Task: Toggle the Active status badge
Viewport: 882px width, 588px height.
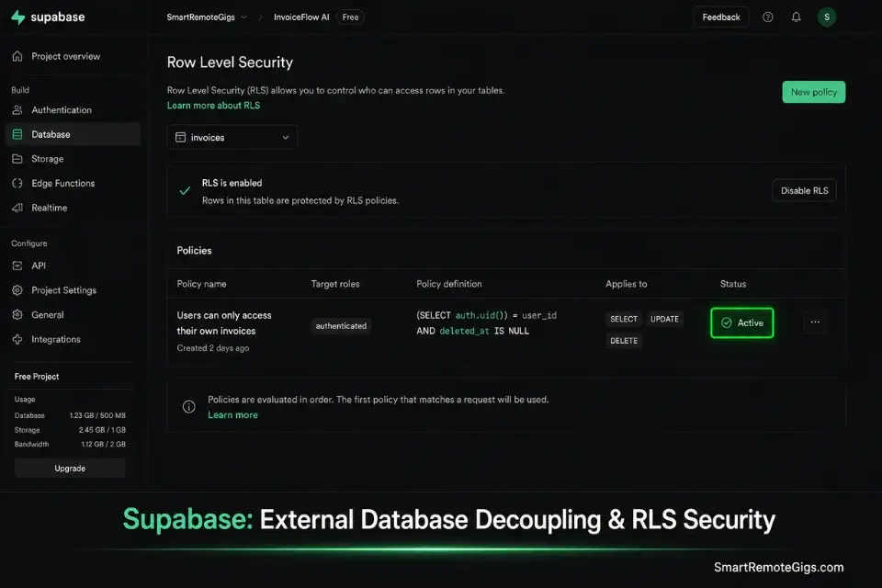Action: click(742, 323)
